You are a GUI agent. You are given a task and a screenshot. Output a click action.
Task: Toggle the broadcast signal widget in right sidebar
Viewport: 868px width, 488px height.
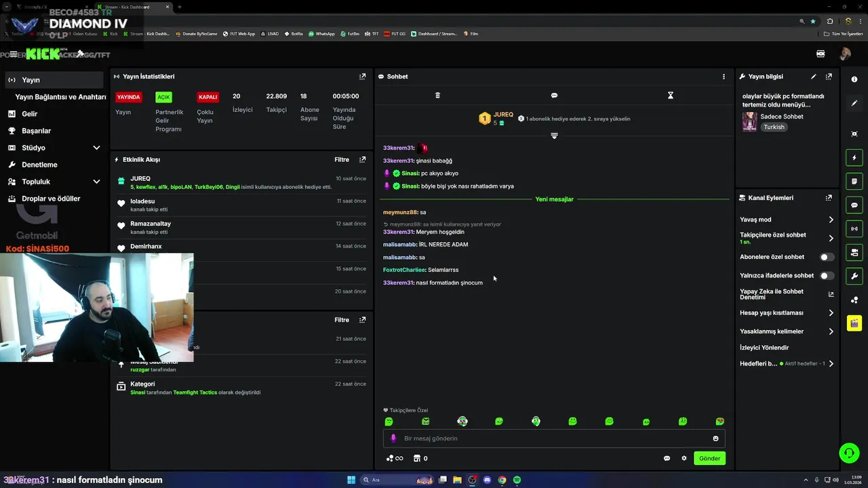tap(854, 229)
